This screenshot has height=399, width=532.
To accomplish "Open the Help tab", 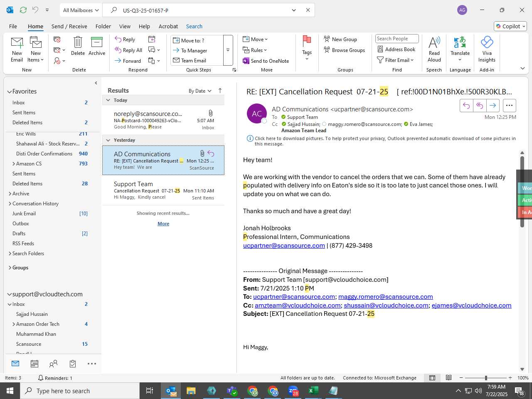I will pyautogui.click(x=144, y=26).
